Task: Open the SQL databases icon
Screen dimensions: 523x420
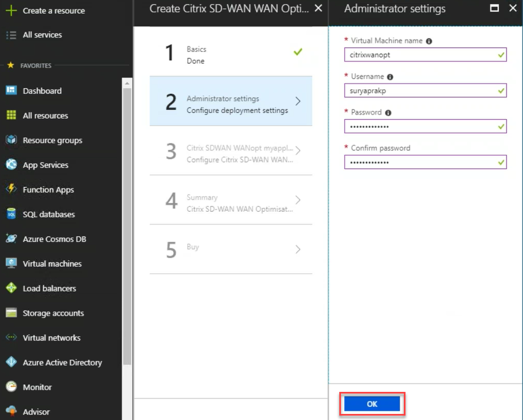Action: point(11,214)
